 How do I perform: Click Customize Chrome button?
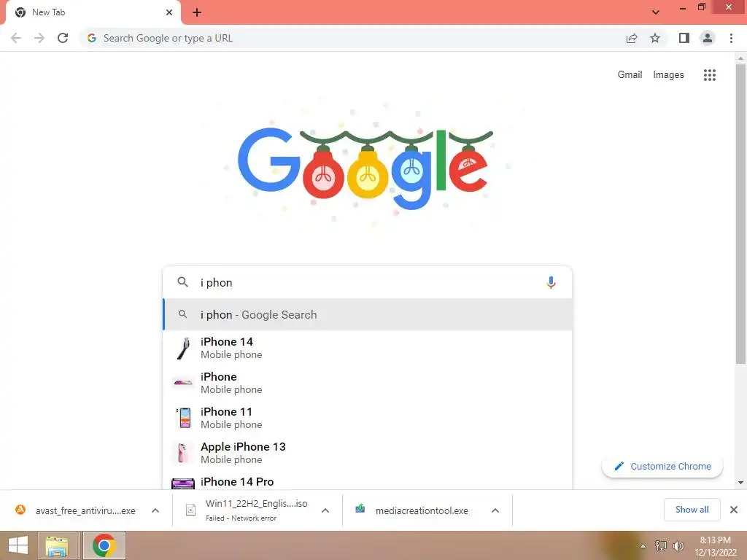[662, 466]
